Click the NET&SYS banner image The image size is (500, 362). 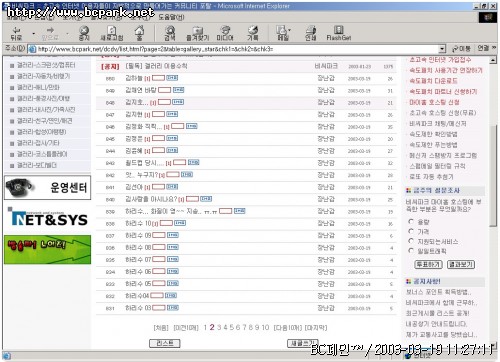pyautogui.click(x=47, y=217)
